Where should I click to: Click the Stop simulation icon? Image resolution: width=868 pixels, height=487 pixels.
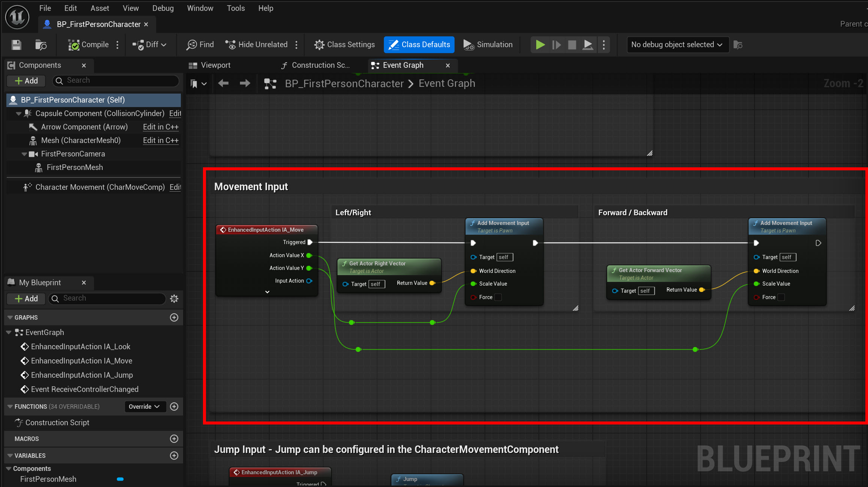pos(572,45)
